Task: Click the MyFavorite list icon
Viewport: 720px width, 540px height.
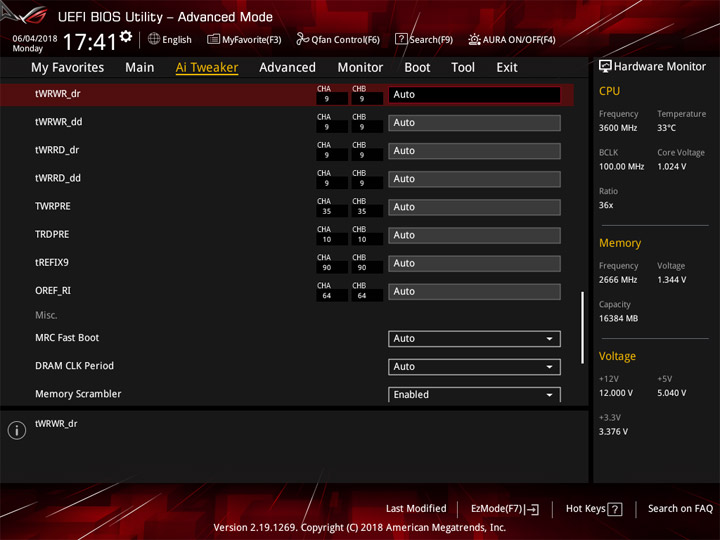Action: point(213,39)
